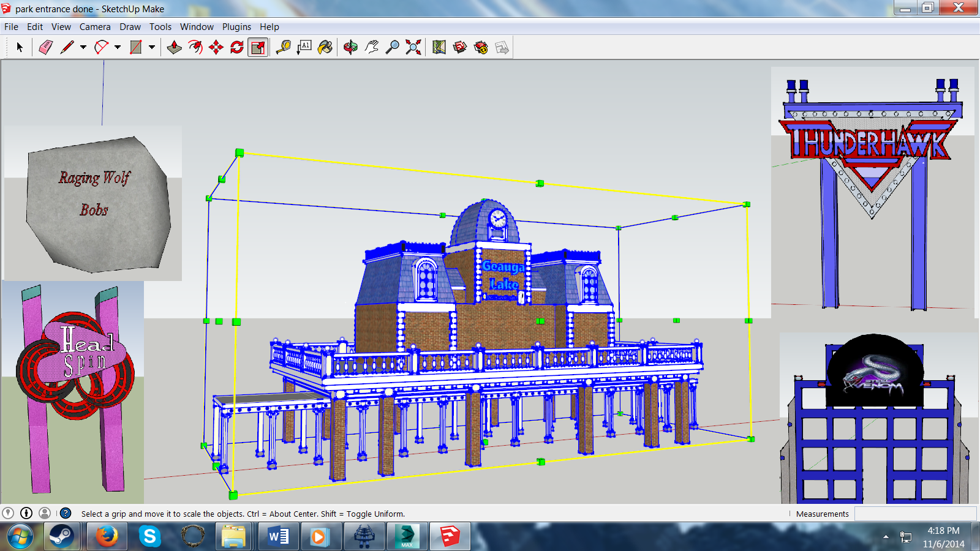The image size is (980, 551).
Task: Click the credits info status icon
Action: (26, 513)
